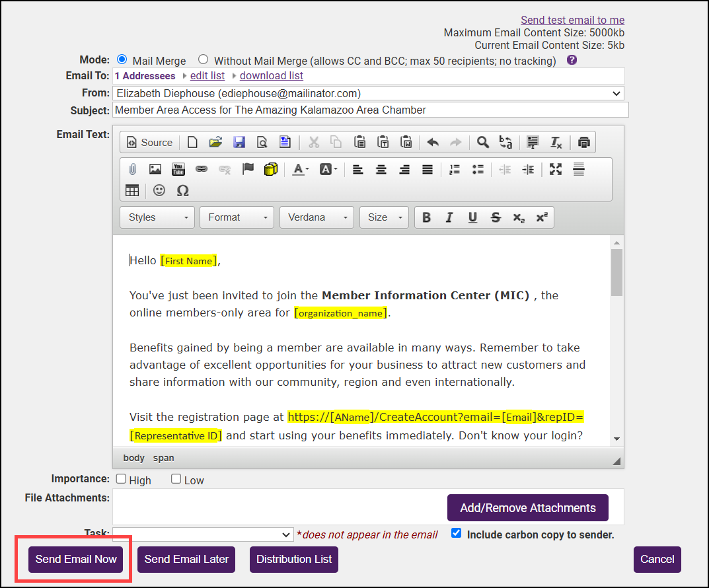Maximize the editor area
Image resolution: width=709 pixels, height=588 pixels.
pyautogui.click(x=556, y=169)
